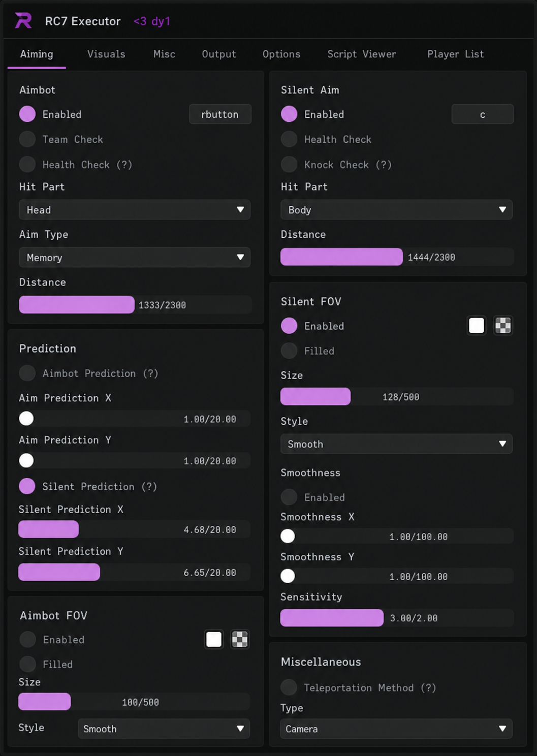This screenshot has width=537, height=756.
Task: Enable the Aimbot FOV Enabled toggle
Action: [x=27, y=639]
